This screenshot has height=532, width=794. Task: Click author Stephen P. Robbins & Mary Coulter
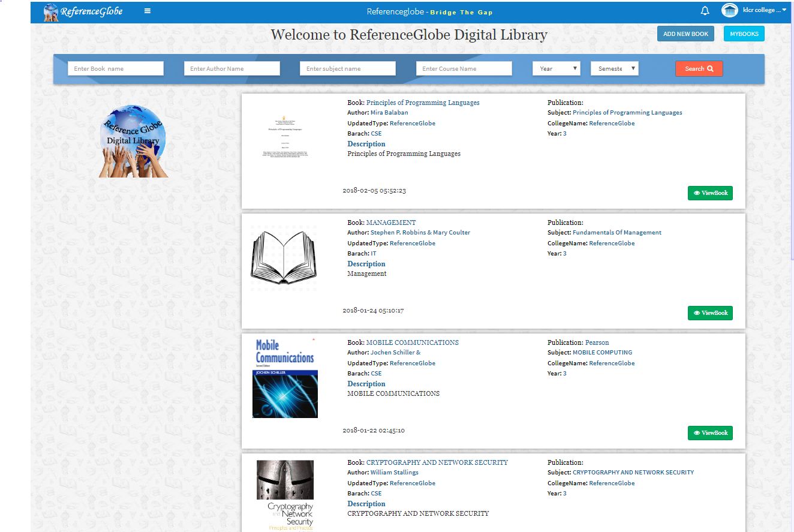420,233
